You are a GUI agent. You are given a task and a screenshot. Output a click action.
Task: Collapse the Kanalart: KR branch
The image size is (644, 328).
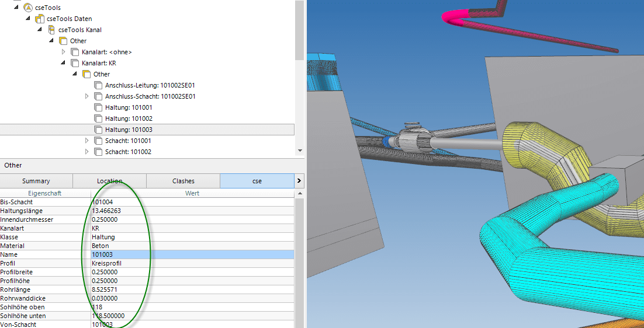pyautogui.click(x=64, y=63)
